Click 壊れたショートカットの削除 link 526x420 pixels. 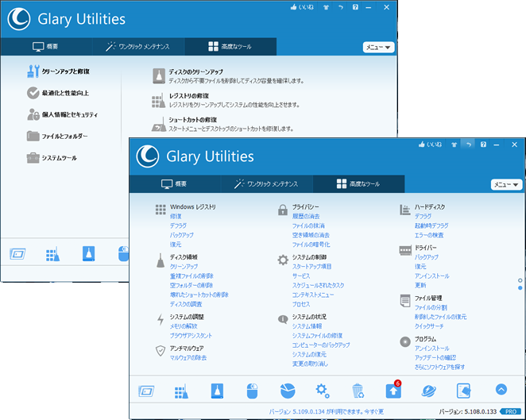pos(199,295)
